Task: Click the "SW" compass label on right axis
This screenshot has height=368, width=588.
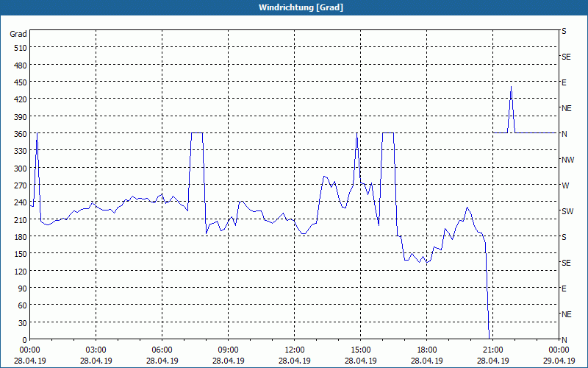Action: [567, 211]
